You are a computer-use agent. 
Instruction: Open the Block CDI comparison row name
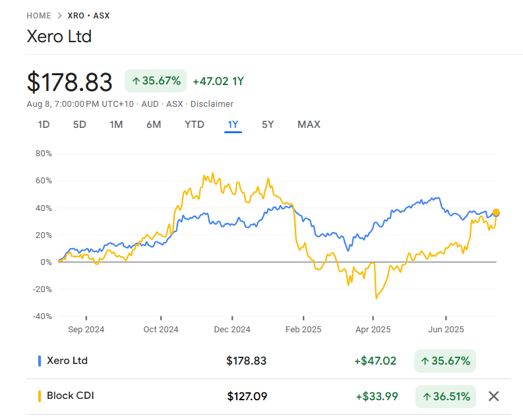click(x=71, y=396)
